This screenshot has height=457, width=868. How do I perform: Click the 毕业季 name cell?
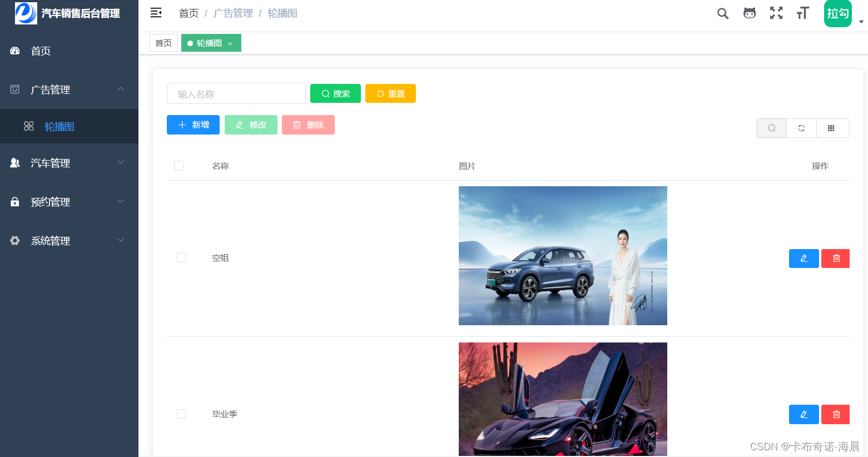point(225,414)
